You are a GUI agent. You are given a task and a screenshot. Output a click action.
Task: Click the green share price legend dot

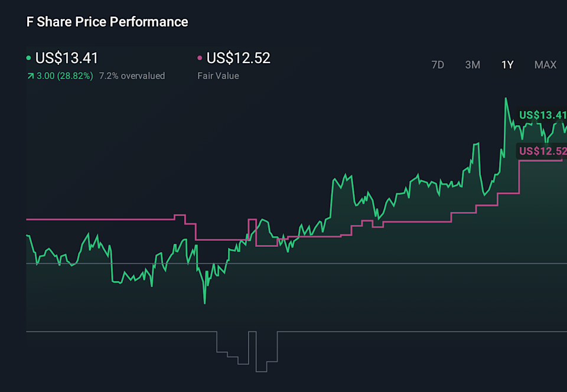click(x=28, y=58)
